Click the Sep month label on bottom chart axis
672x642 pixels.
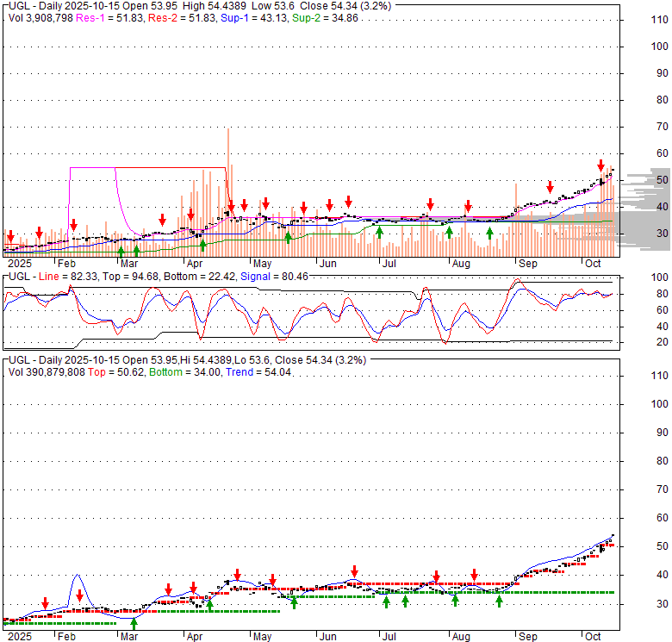pos(527,637)
